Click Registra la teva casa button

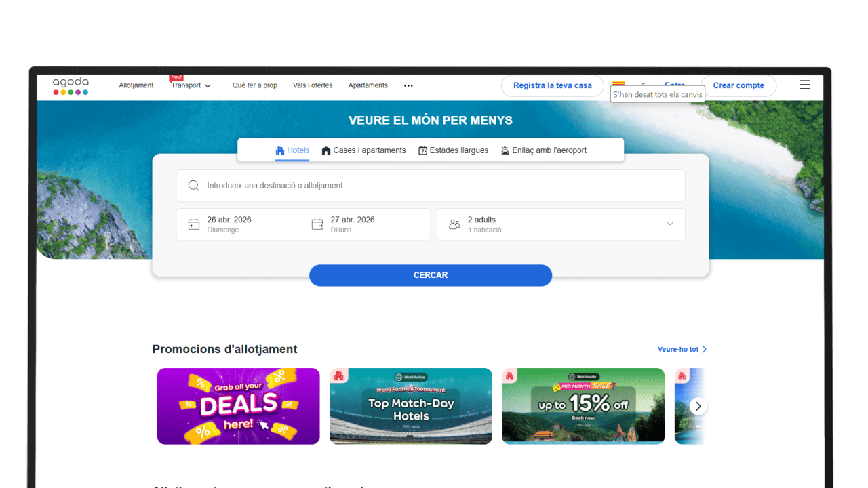(x=552, y=86)
